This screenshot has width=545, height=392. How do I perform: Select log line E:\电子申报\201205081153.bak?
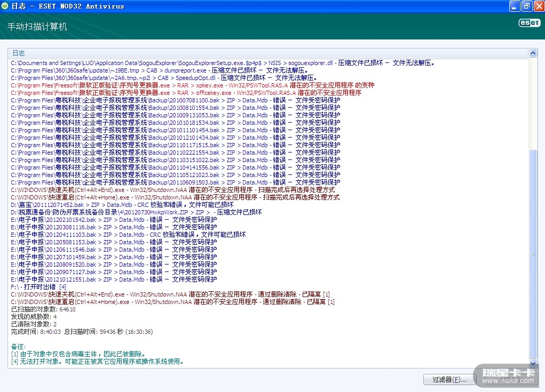(x=114, y=242)
